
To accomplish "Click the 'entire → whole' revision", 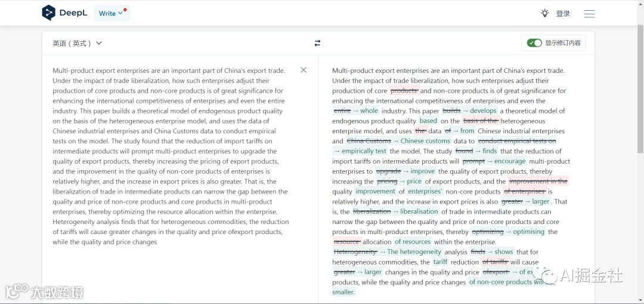I will [355, 110].
